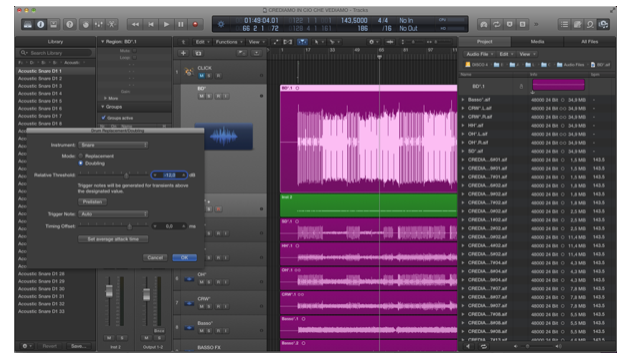628x361 pixels.
Task: Select the green Inst 2 region
Action: coord(368,206)
